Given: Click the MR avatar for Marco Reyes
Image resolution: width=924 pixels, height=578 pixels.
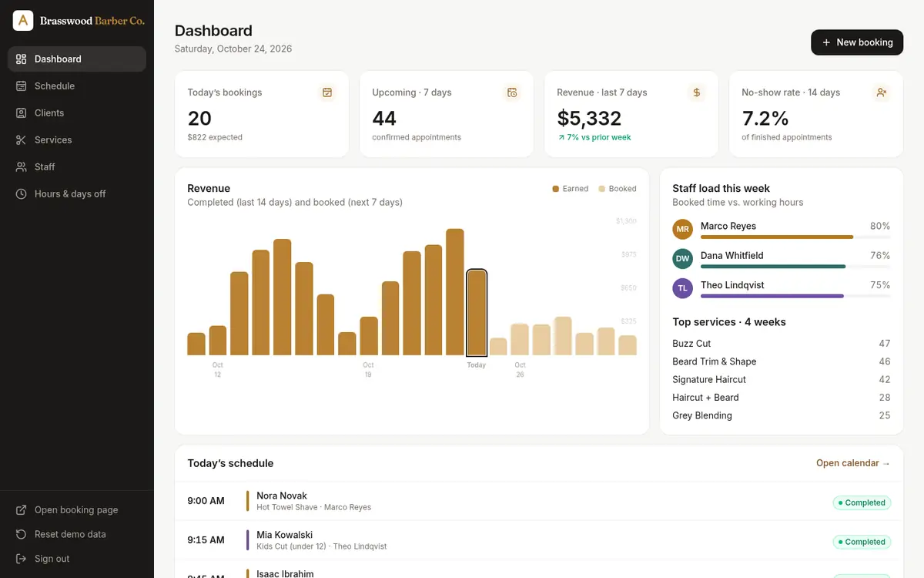Looking at the screenshot, I should pyautogui.click(x=682, y=230).
